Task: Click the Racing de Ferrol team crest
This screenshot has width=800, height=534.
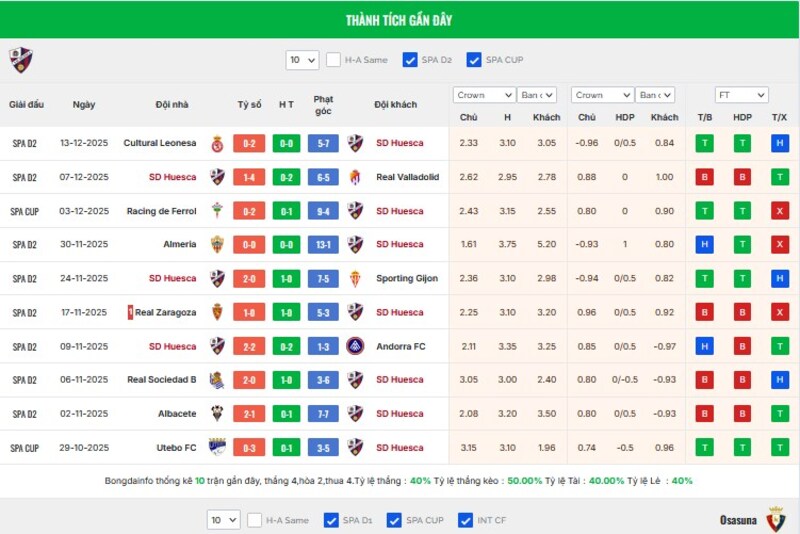Action: point(217,211)
